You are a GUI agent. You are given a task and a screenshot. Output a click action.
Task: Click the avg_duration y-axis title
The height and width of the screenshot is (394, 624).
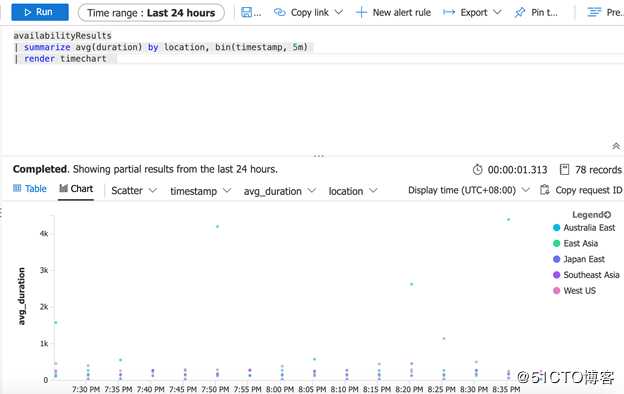[21, 296]
